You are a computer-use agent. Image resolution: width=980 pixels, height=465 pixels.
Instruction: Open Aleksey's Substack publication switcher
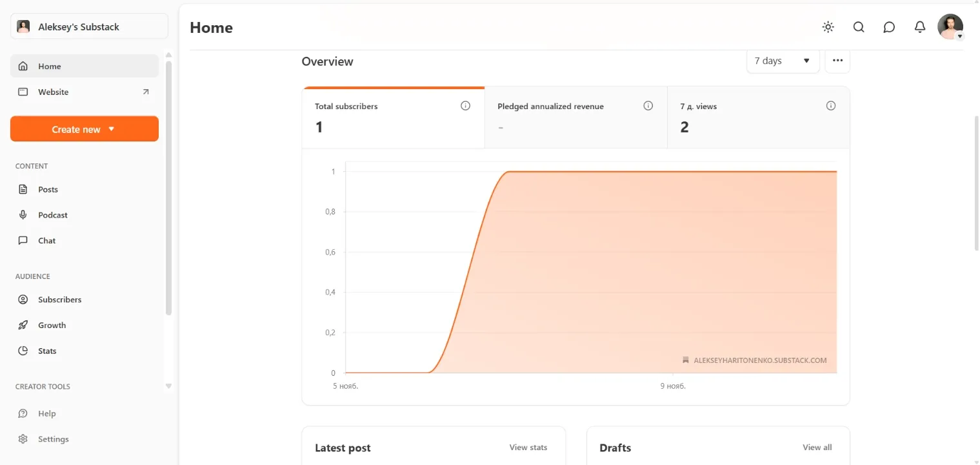click(89, 26)
